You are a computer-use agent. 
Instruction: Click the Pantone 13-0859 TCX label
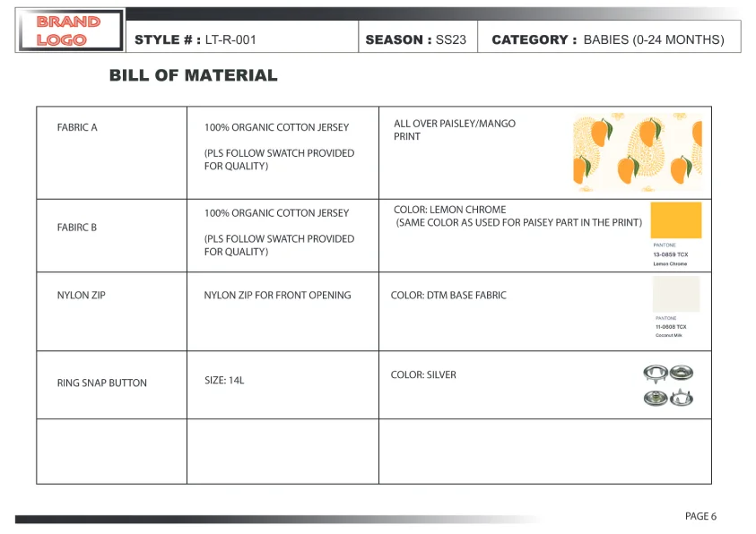[x=670, y=254]
